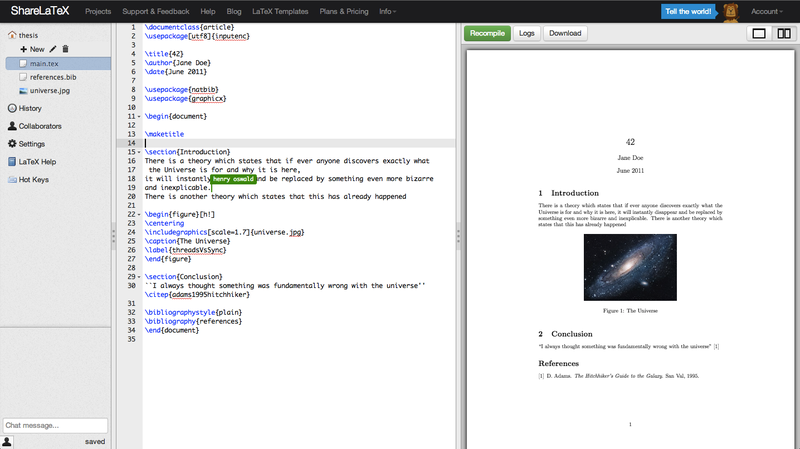The image size is (800, 449).
Task: Click the pencil rename icon
Action: (53, 49)
